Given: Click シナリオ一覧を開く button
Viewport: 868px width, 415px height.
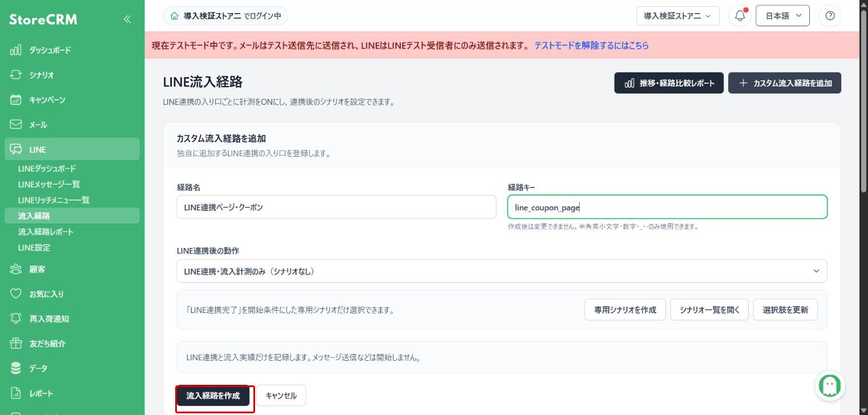Looking at the screenshot, I should tap(709, 310).
